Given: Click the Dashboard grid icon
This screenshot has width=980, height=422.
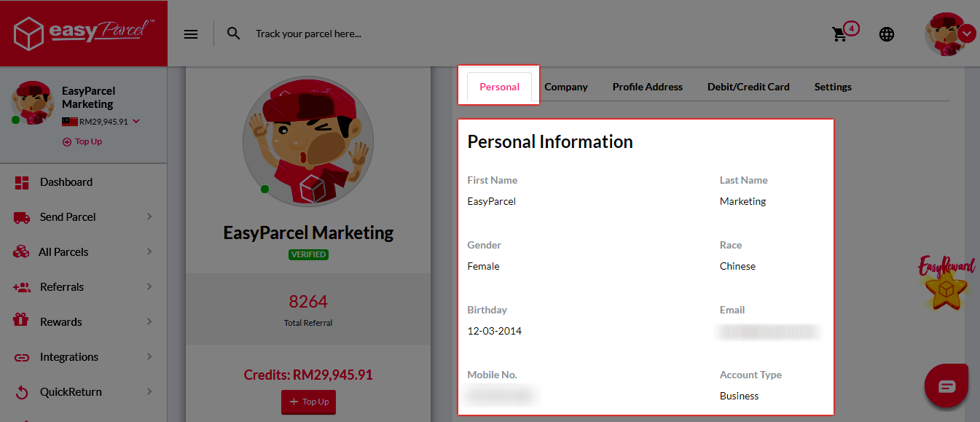Looking at the screenshot, I should [22, 182].
